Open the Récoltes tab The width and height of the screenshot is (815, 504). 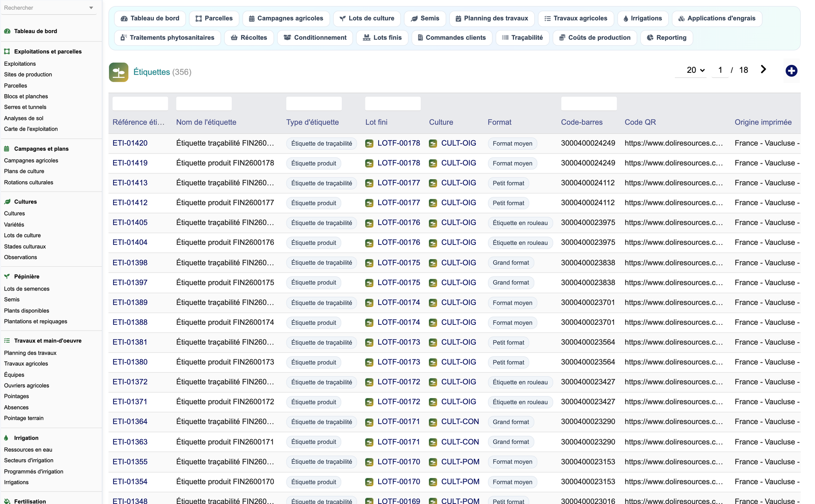point(249,38)
